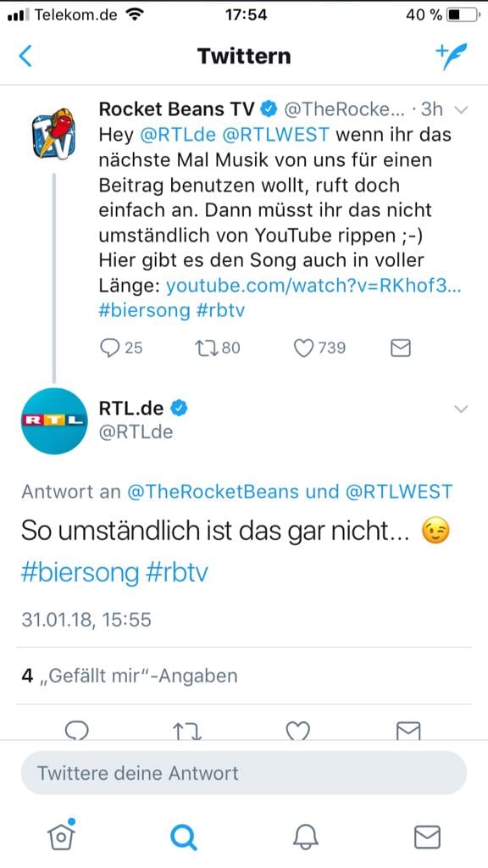The image size is (488, 868).
Task: Open @TheRocketBeans in reply line
Action: [x=213, y=491]
